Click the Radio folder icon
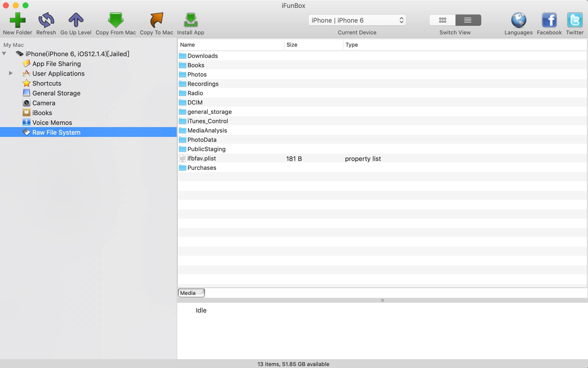The width and height of the screenshot is (588, 368). [182, 93]
